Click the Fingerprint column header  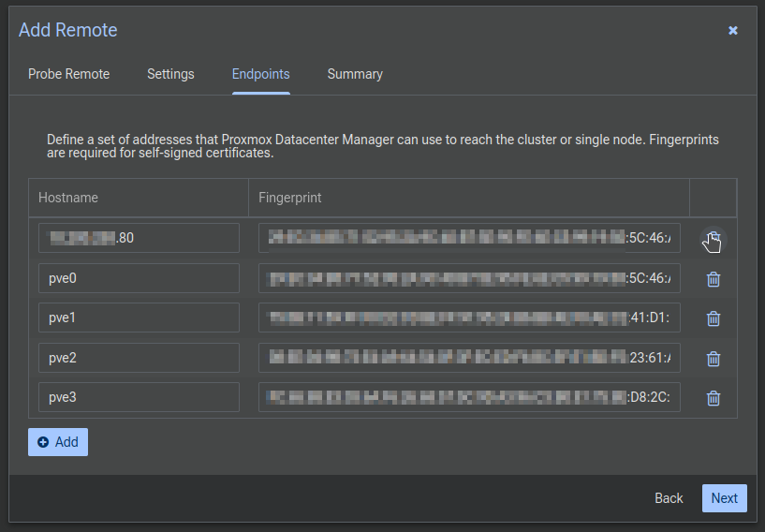tap(468, 198)
